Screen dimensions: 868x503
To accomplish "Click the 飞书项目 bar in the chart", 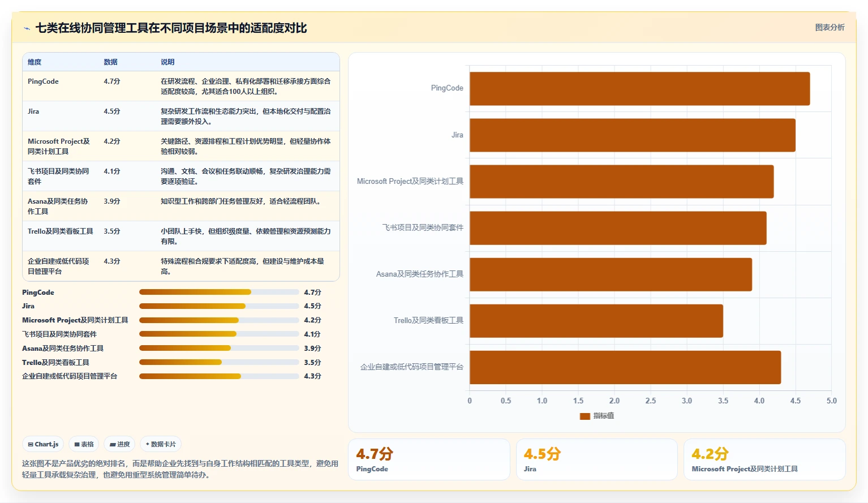I will pyautogui.click(x=618, y=228).
